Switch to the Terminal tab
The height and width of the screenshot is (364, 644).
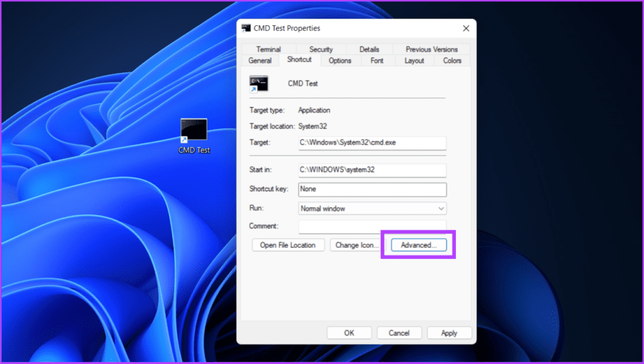coord(268,49)
